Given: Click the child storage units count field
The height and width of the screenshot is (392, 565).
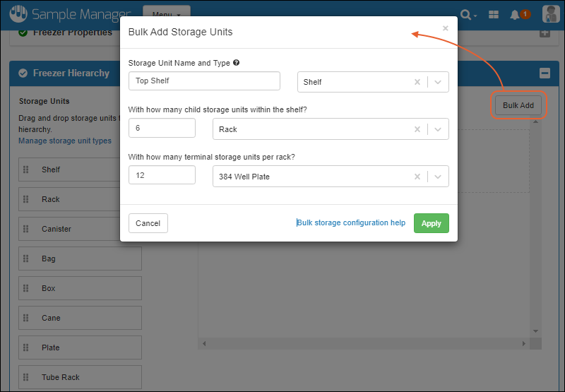Looking at the screenshot, I should click(162, 129).
